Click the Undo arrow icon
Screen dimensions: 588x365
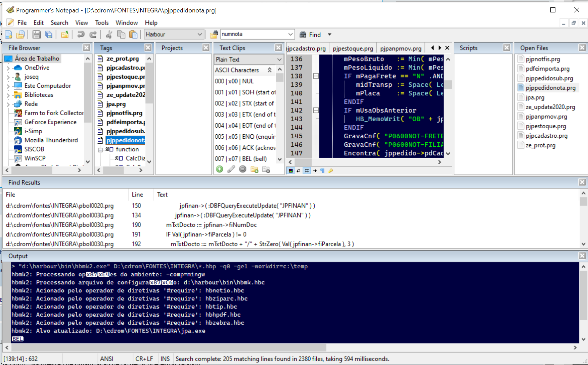pyautogui.click(x=81, y=35)
